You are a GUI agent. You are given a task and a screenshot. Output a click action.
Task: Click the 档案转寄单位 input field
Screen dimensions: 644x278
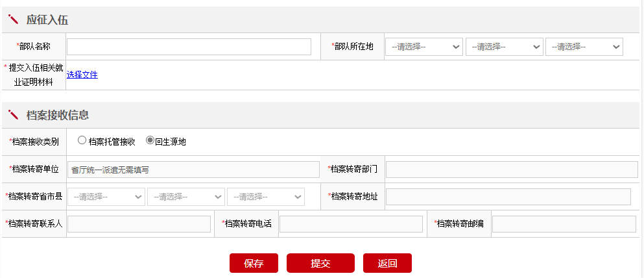point(193,170)
